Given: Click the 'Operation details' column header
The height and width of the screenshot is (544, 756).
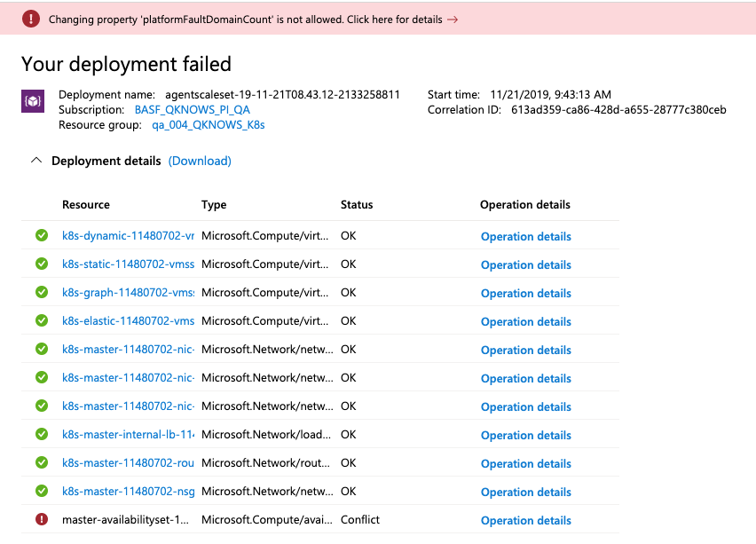Looking at the screenshot, I should coord(525,205).
